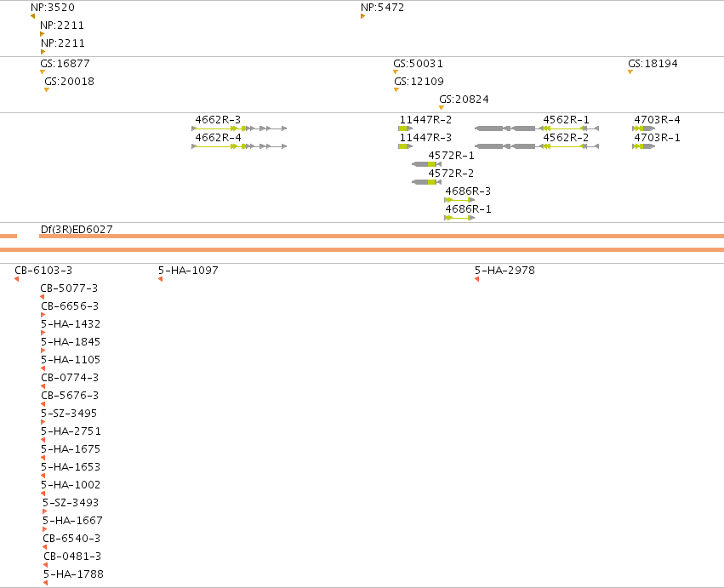
Task: Click the 4686R-3 transcript glyph
Action: tap(459, 200)
